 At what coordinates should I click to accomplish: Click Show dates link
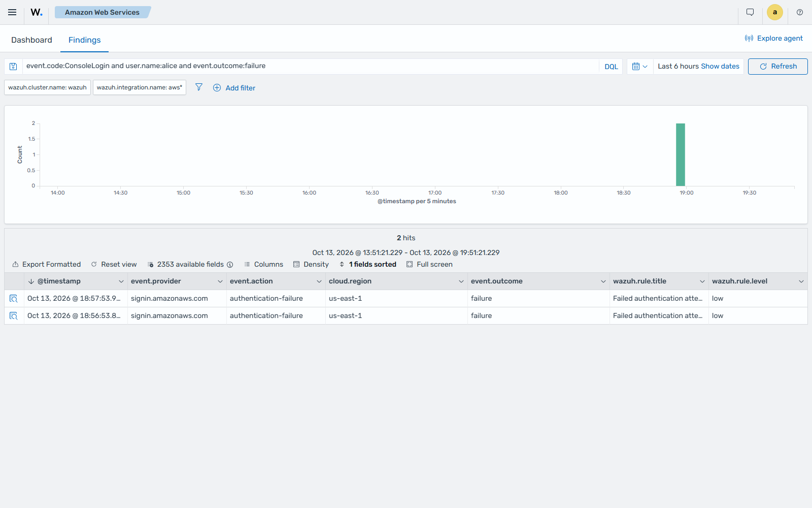[x=720, y=66]
